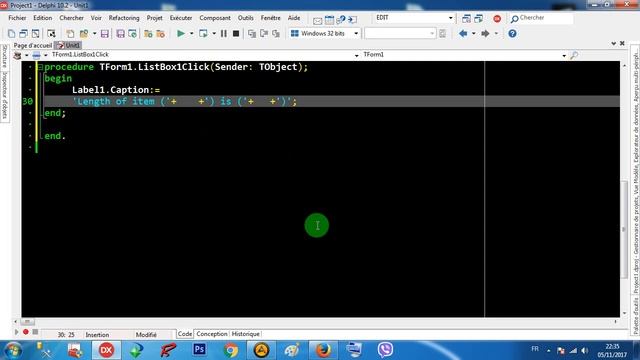This screenshot has height=360, width=640.
Task: Click Run Without Debugging icon
Action: (x=203, y=33)
